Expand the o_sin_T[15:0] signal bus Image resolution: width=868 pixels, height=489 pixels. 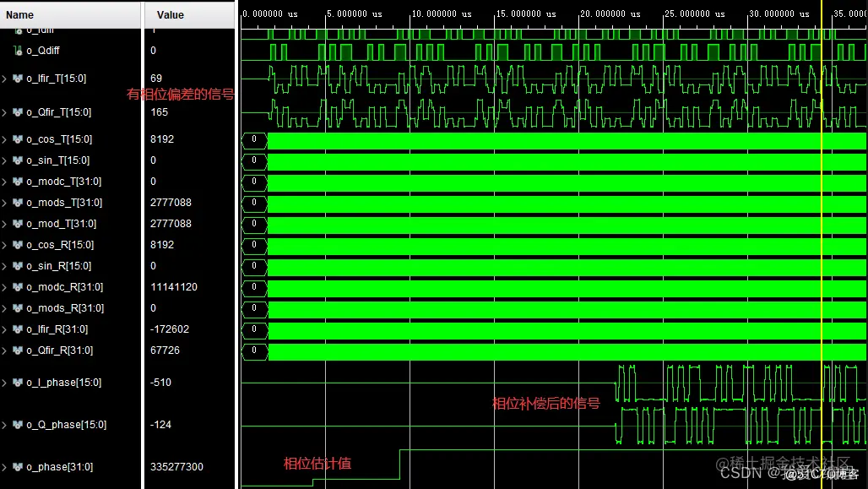(x=4, y=160)
